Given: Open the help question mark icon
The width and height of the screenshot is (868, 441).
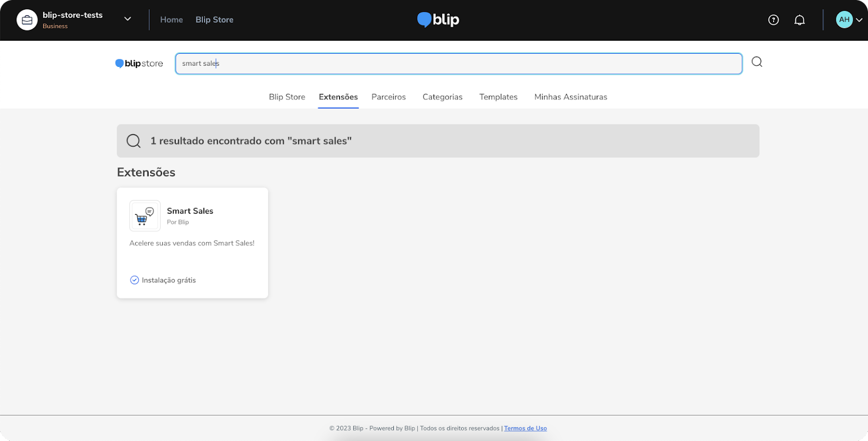Looking at the screenshot, I should (774, 20).
